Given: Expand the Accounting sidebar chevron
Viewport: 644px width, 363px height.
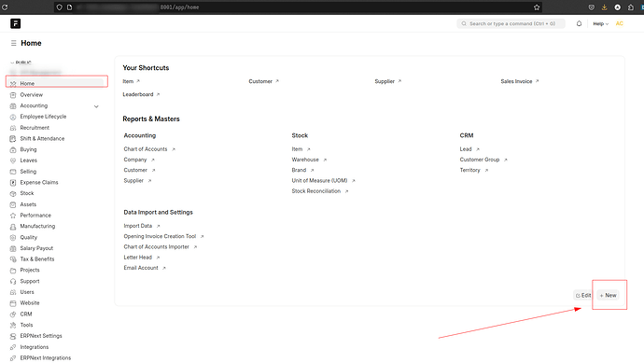Looking at the screenshot, I should click(96, 106).
